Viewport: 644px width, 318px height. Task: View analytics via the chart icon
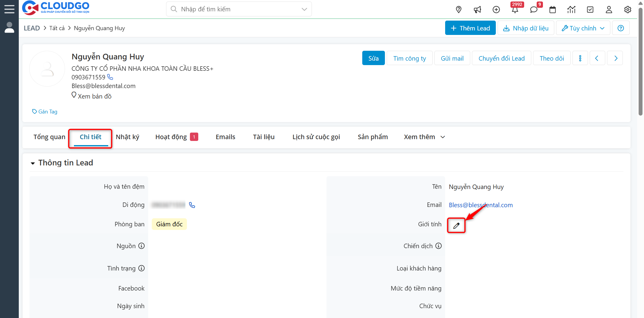point(571,9)
